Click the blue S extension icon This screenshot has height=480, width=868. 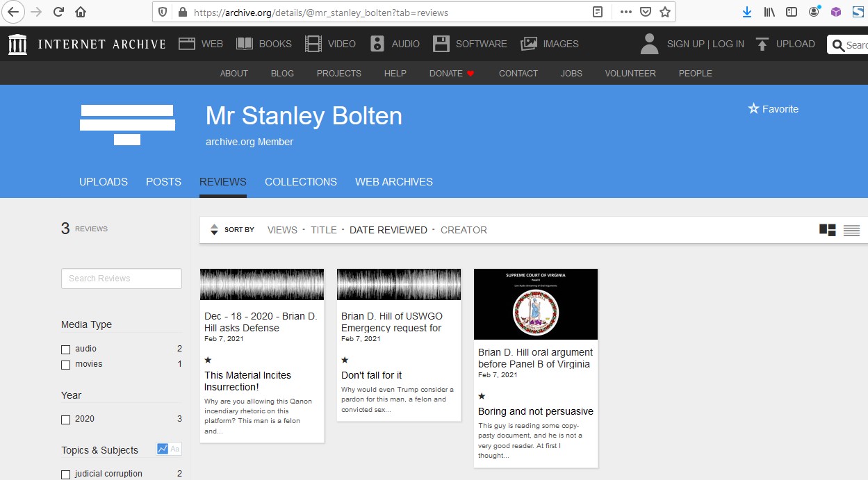pos(858,12)
